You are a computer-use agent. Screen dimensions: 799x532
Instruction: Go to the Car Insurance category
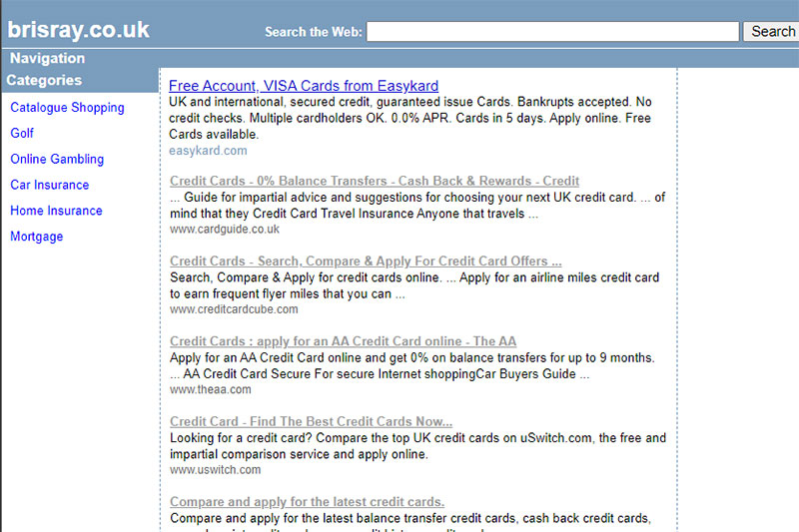pyautogui.click(x=49, y=185)
